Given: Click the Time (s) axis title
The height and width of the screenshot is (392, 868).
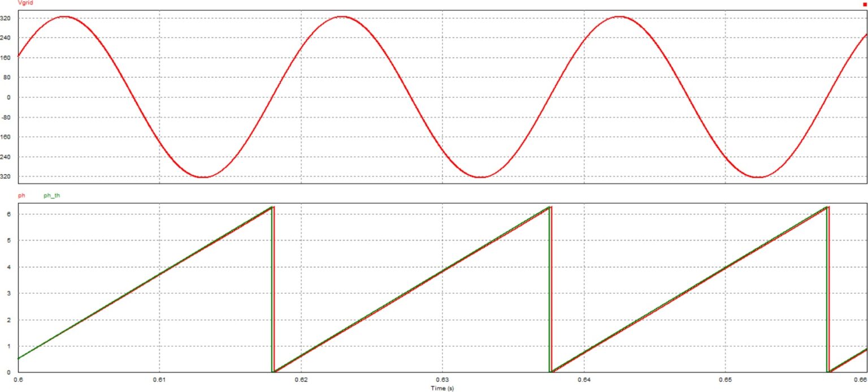Looking at the screenshot, I should pos(442,389).
